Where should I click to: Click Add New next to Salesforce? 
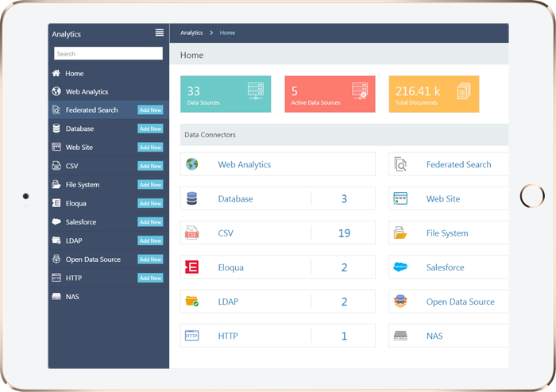point(150,222)
